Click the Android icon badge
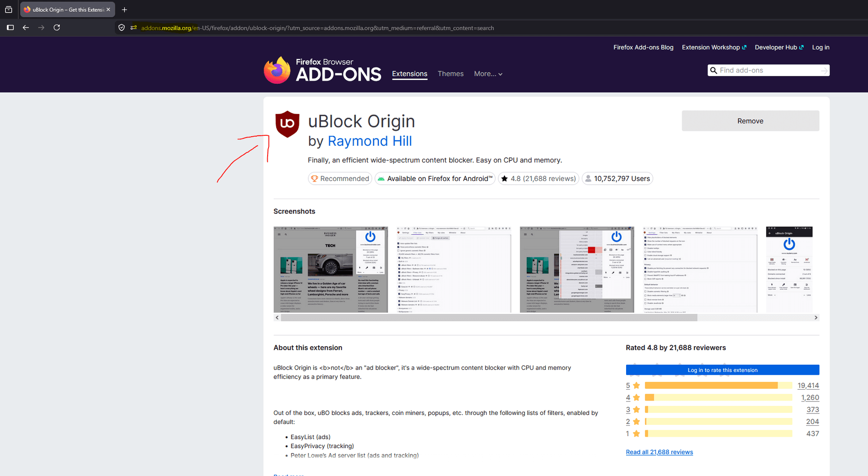This screenshot has height=476, width=868. [381, 179]
